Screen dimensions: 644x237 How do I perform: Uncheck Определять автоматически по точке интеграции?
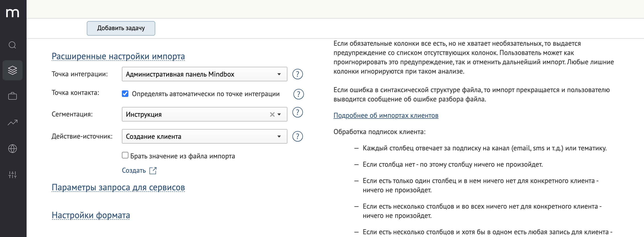(125, 94)
